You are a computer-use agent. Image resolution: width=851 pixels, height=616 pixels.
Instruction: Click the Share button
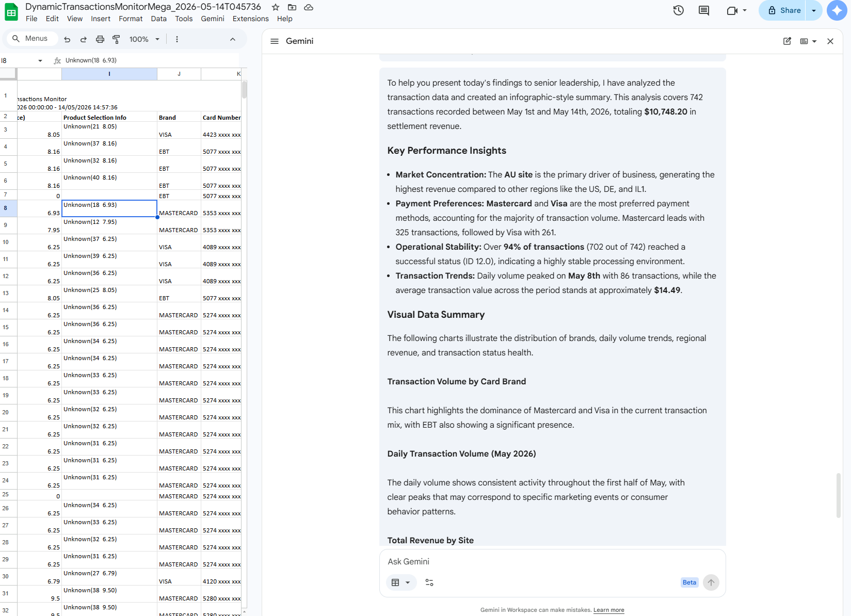[x=782, y=10]
